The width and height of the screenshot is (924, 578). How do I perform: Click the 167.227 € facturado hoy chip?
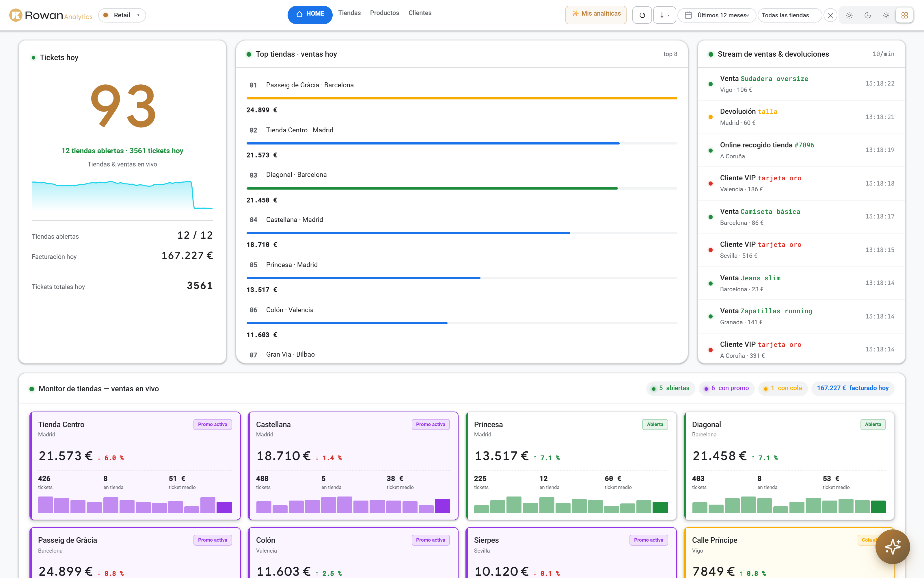pos(853,388)
